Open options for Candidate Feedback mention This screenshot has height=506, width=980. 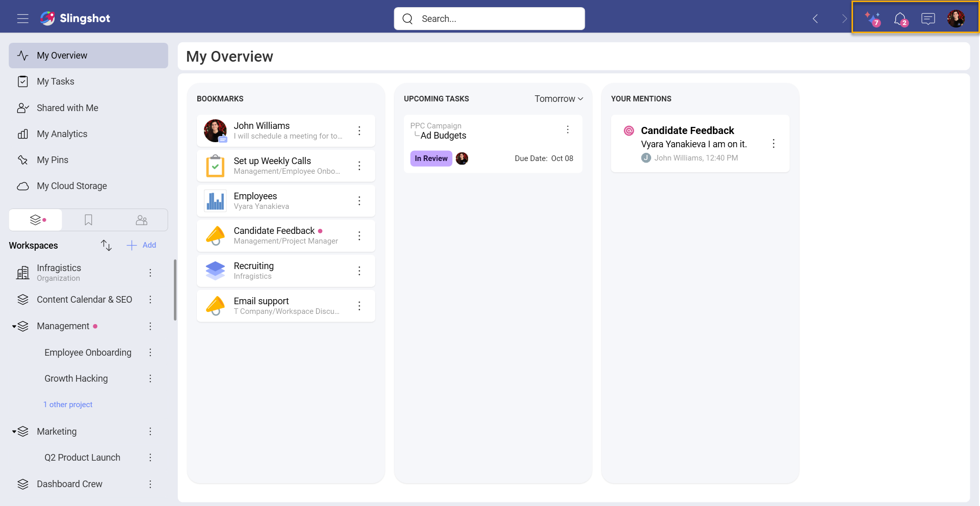(x=773, y=144)
